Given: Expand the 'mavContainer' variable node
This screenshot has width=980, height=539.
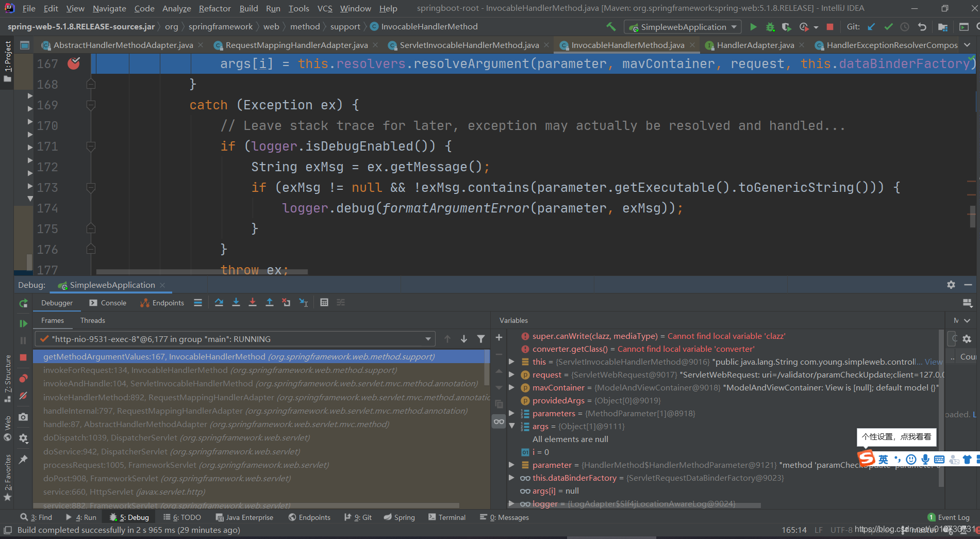Looking at the screenshot, I should [511, 387].
